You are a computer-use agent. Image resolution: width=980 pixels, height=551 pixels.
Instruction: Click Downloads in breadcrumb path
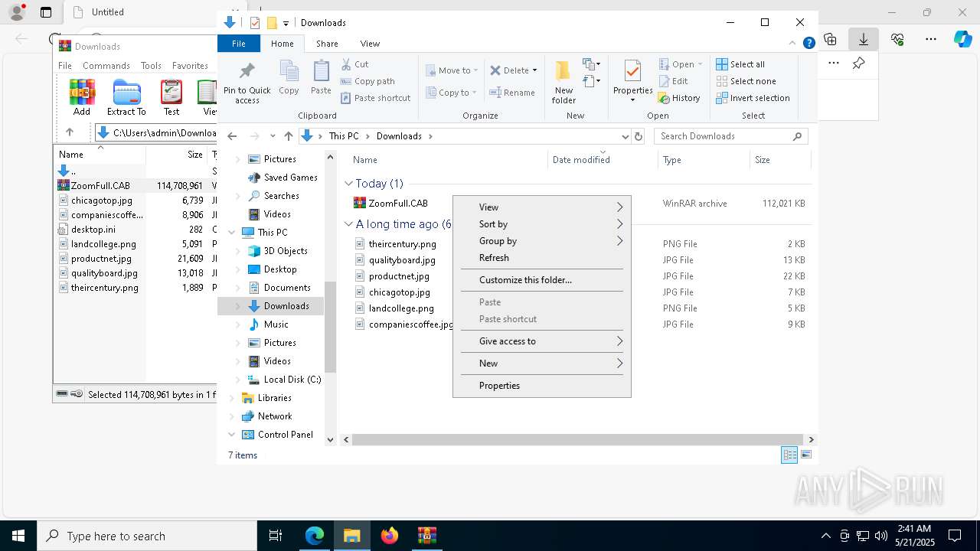(x=399, y=136)
